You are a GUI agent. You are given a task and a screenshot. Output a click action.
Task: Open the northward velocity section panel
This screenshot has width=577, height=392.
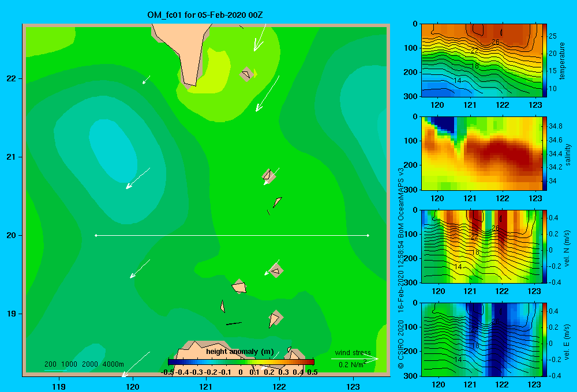tap(482, 246)
